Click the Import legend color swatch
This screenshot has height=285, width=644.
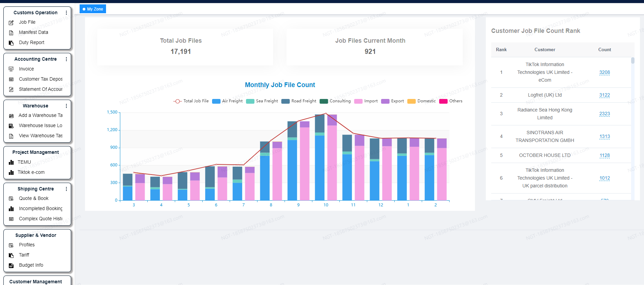(358, 101)
